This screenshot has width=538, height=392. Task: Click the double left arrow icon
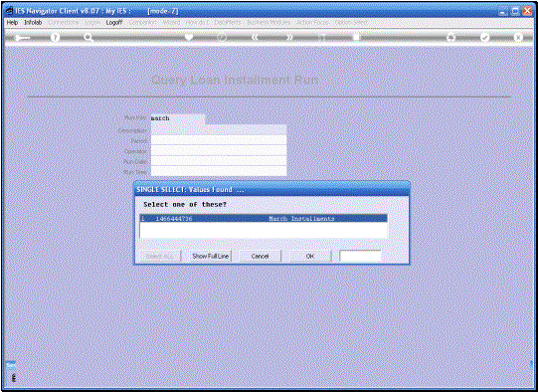[x=255, y=37]
